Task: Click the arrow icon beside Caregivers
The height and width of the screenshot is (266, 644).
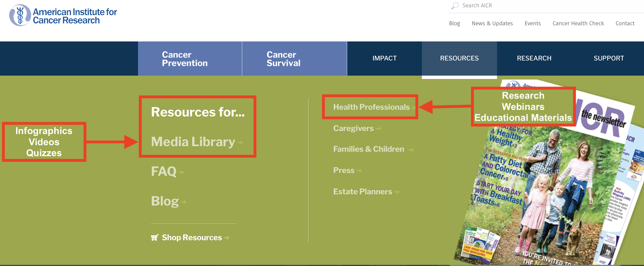Action: [378, 129]
